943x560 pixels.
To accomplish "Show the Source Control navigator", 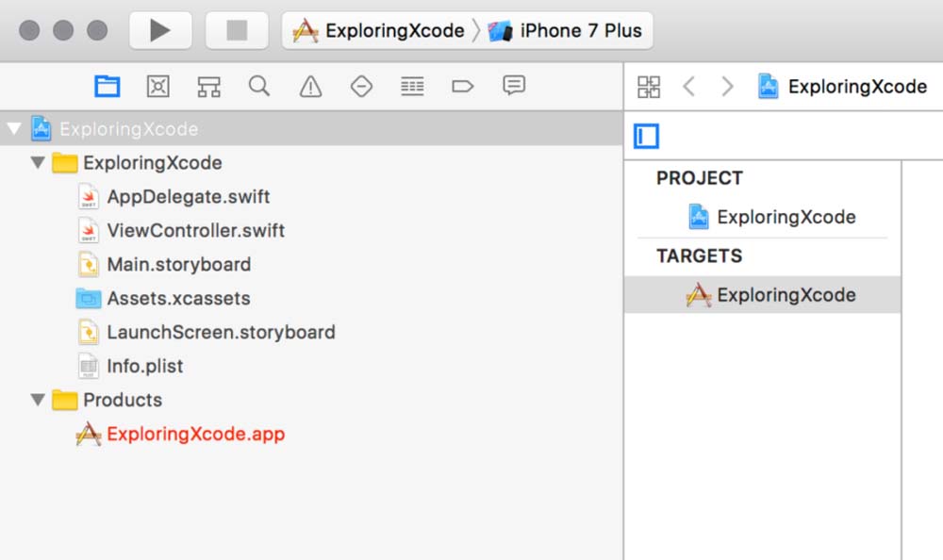I will (x=158, y=87).
